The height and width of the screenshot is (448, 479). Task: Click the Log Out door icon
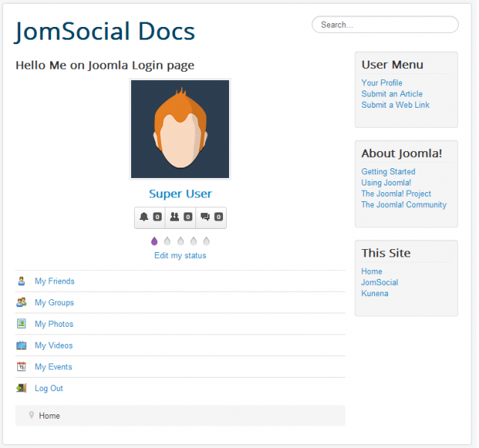click(x=22, y=388)
